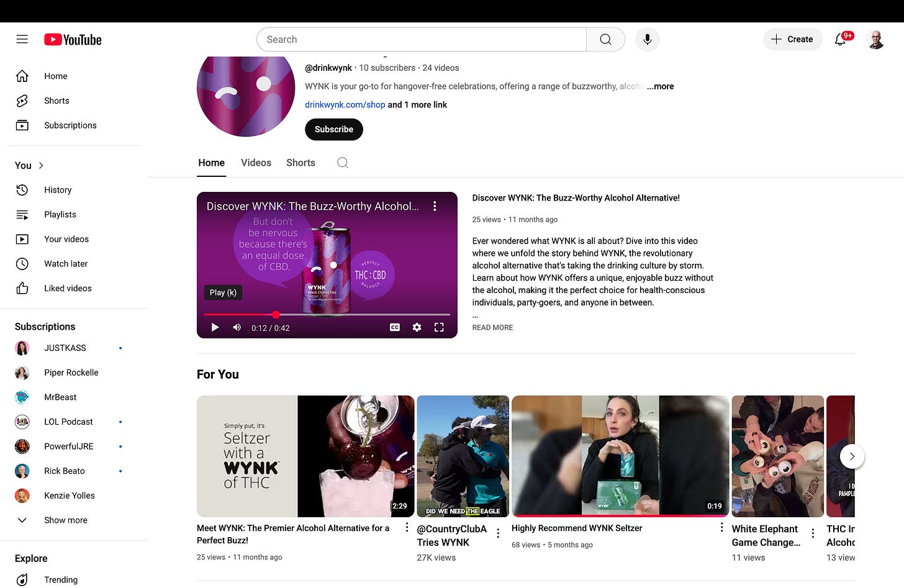Seek on featured video progress bar
The width and height of the screenshot is (904, 588).
[327, 315]
